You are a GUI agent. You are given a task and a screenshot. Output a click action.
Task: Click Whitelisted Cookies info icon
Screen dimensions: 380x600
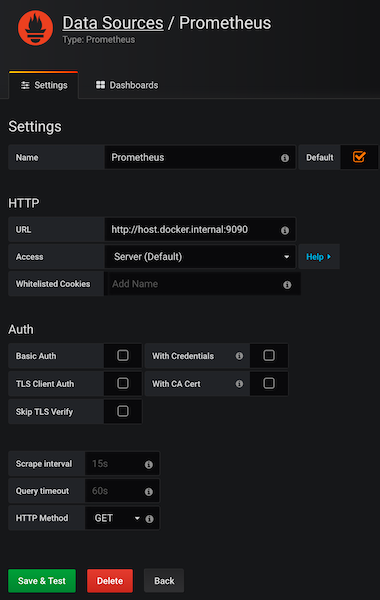[x=287, y=285]
